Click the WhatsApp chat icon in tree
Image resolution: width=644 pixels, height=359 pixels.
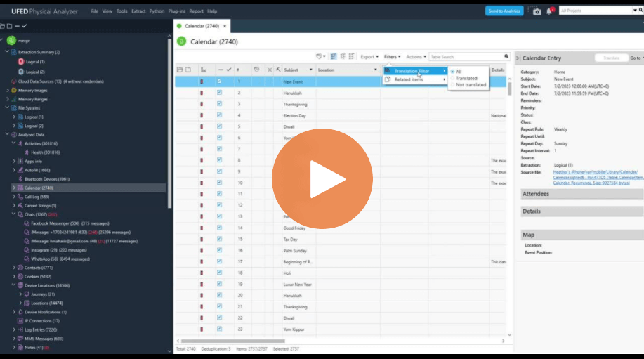click(x=27, y=259)
